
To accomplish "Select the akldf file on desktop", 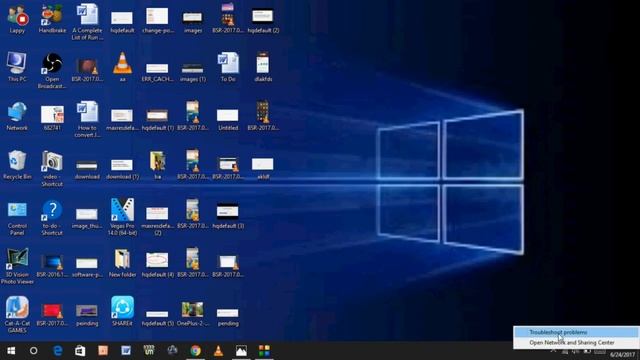I will pos(263,168).
